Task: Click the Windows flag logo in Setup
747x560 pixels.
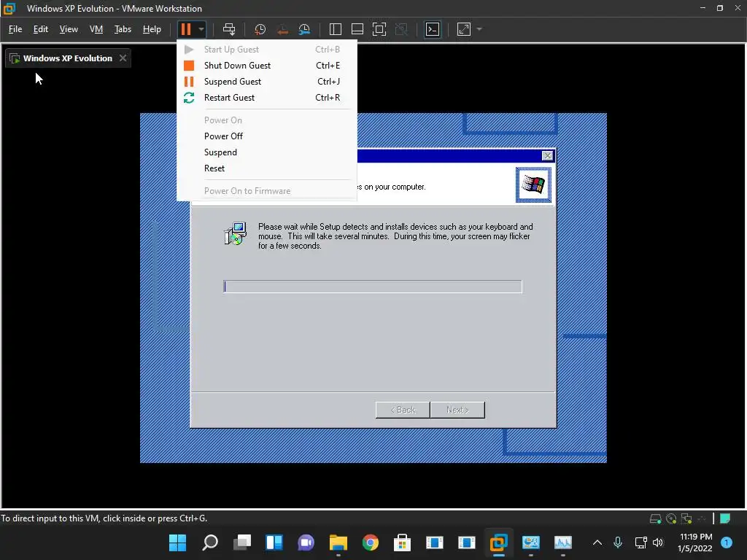Action: [x=533, y=184]
